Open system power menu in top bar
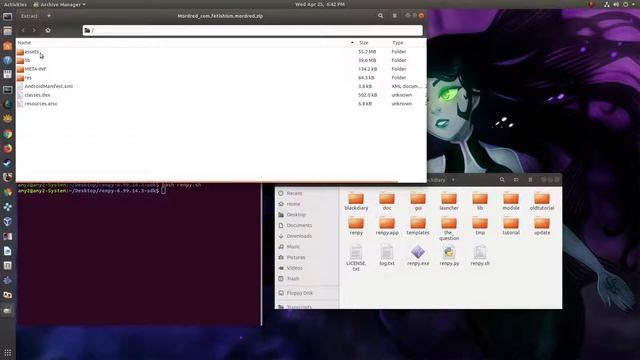This screenshot has height=360, width=640. click(x=629, y=4)
